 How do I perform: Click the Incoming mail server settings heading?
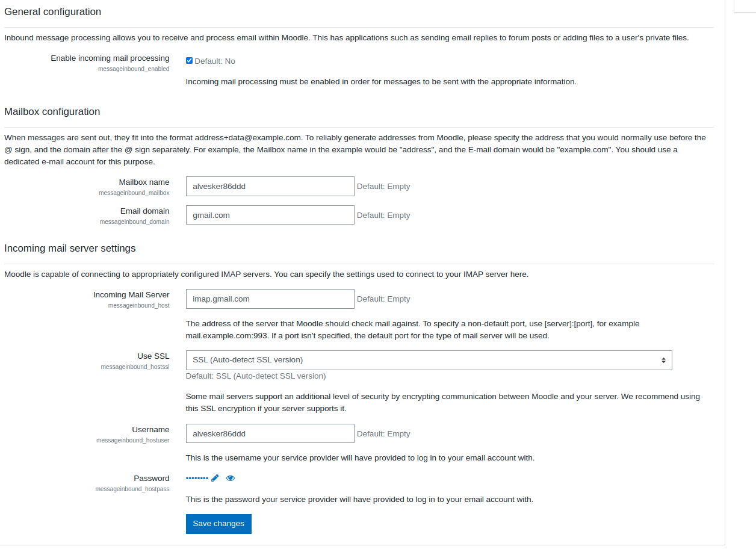click(70, 248)
